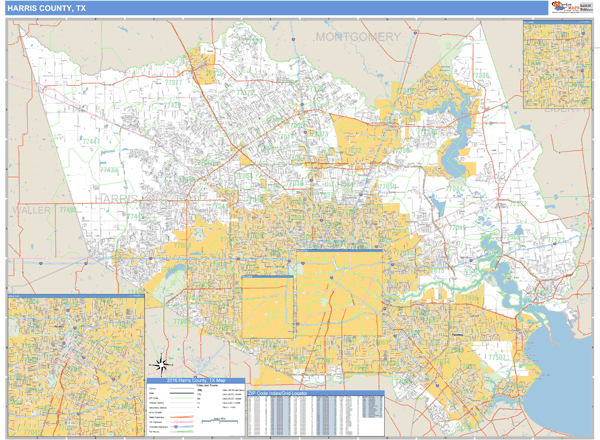The width and height of the screenshot is (600, 440).
Task: Click ZIP code label 77493
Action: pyautogui.click(x=68, y=210)
